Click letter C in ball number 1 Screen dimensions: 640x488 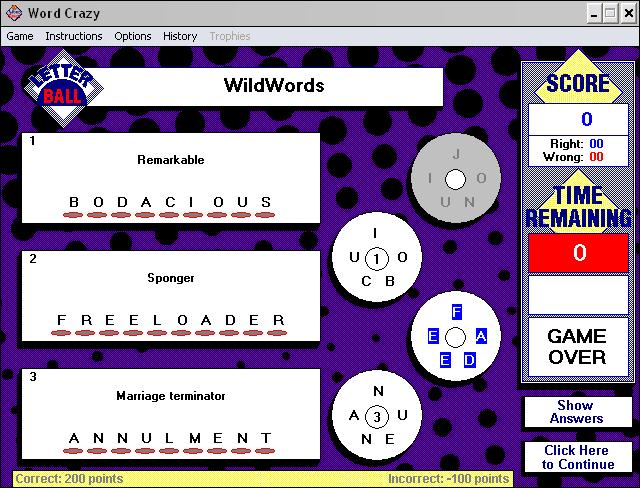click(x=366, y=281)
